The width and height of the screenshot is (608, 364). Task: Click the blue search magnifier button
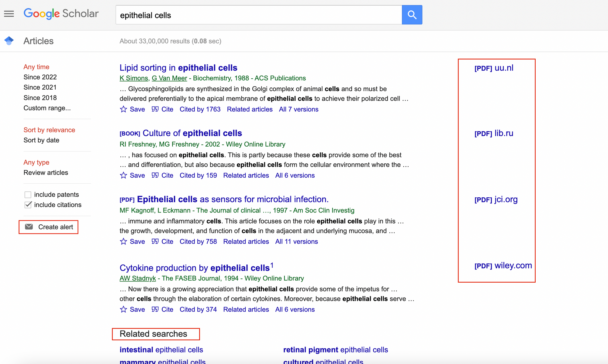(412, 15)
